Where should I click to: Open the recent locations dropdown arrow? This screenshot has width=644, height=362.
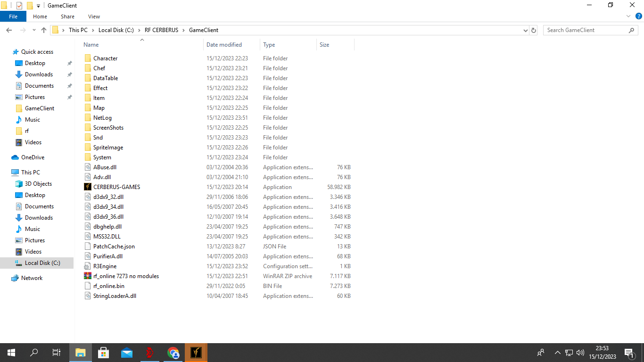click(34, 30)
